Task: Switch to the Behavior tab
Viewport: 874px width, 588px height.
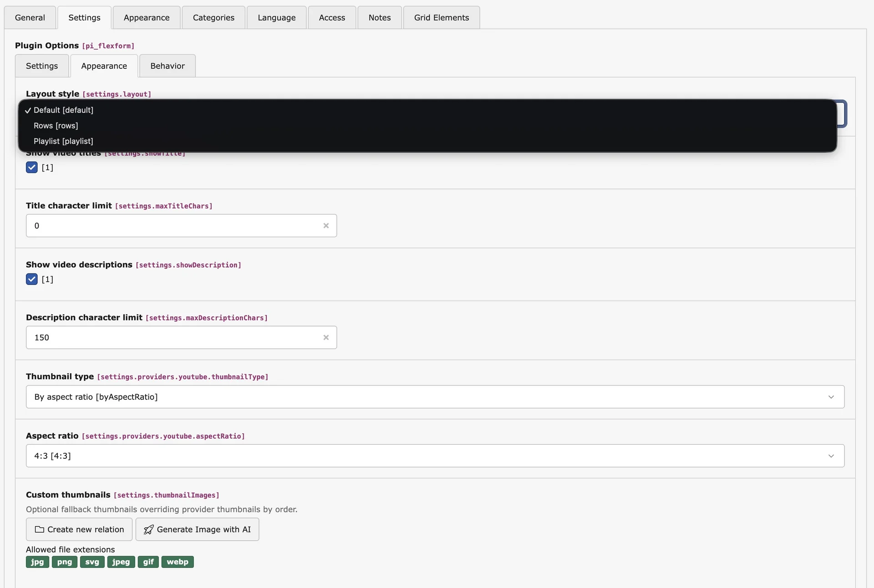Action: 167,66
